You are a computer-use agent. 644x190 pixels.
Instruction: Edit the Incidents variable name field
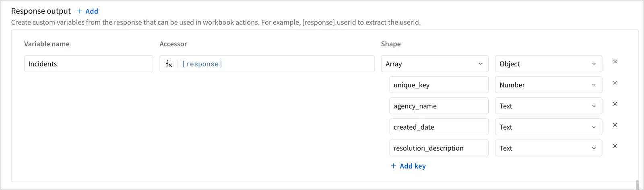click(x=89, y=64)
